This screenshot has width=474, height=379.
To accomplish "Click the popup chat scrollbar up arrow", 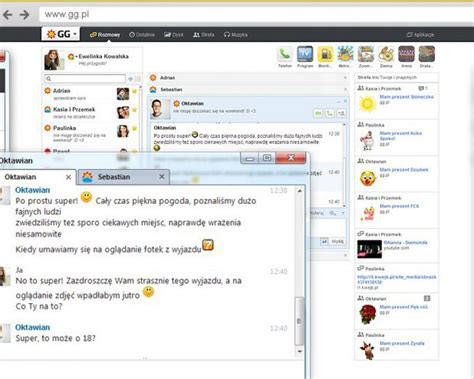I will pyautogui.click(x=299, y=191).
